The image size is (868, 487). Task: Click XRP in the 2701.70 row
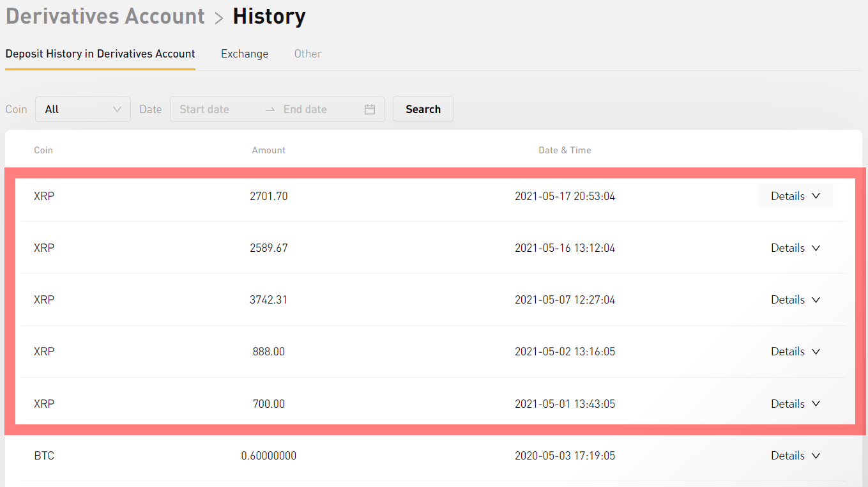pyautogui.click(x=44, y=196)
